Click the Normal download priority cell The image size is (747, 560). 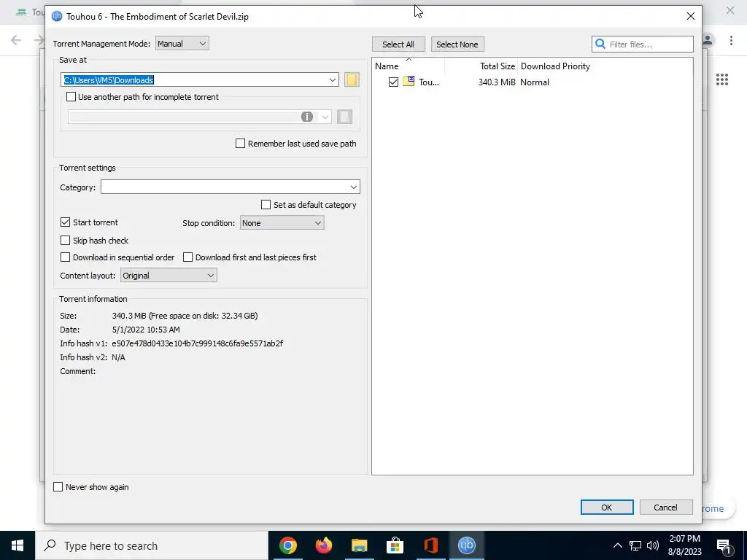535,82
